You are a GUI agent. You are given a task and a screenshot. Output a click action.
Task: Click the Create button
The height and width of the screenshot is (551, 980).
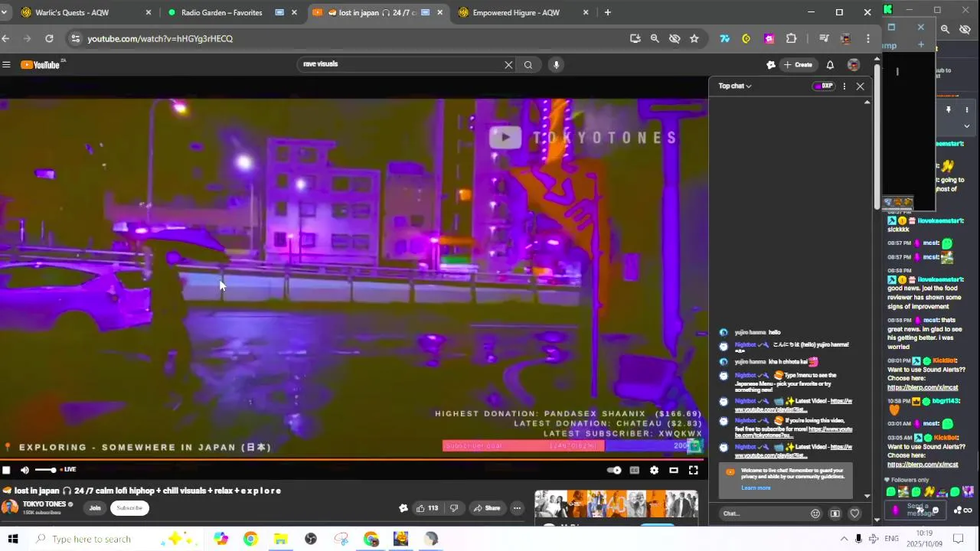(798, 65)
